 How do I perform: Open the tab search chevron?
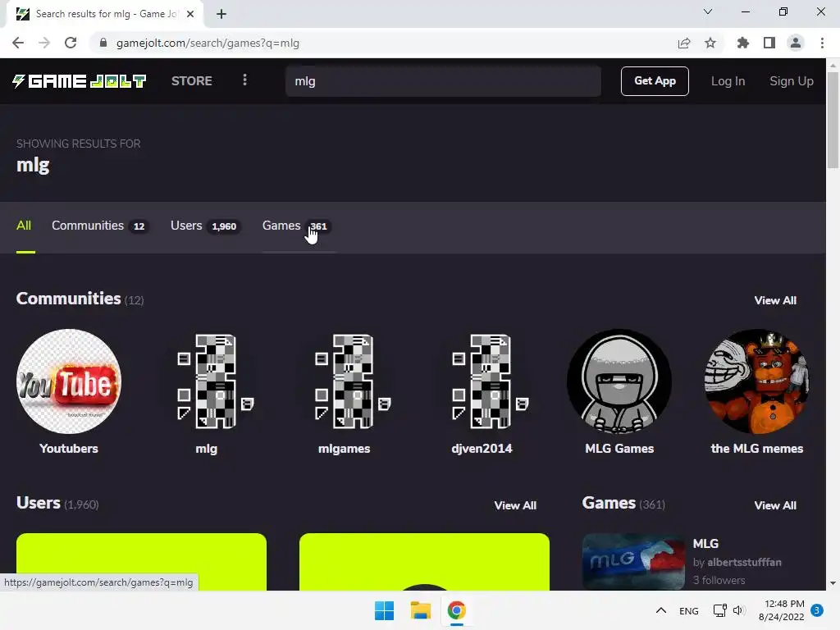[x=708, y=11]
